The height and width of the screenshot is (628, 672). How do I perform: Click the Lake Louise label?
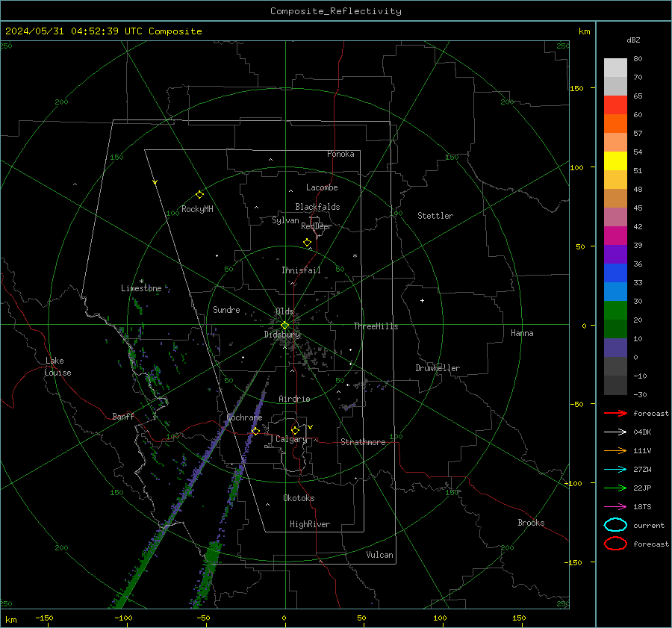[57, 367]
